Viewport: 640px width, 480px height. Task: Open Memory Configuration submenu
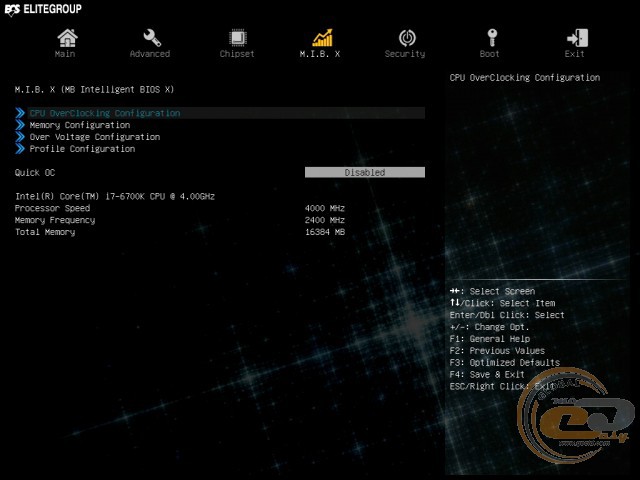tap(80, 125)
